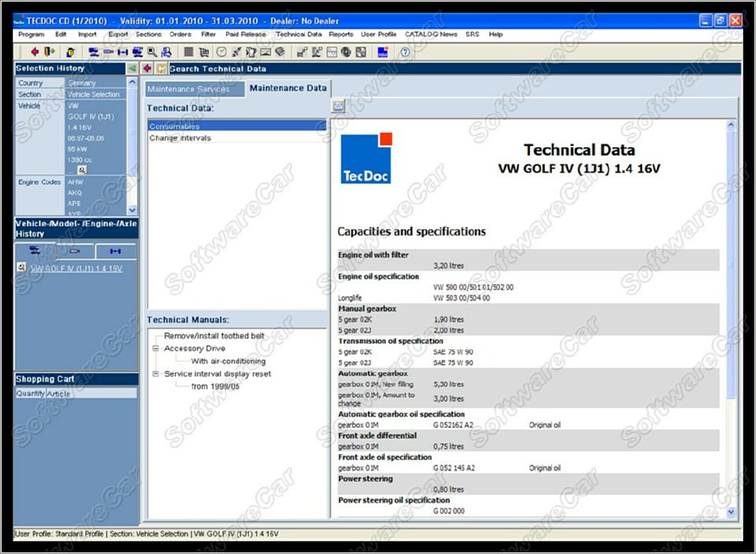The width and height of the screenshot is (756, 554).
Task: Open the shopping cart toolbar icon
Action: coord(204,52)
